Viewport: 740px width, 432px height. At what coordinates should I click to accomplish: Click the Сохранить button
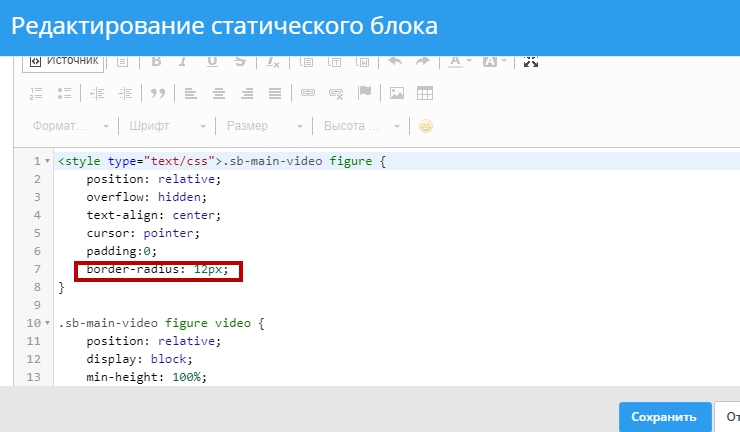point(663,417)
